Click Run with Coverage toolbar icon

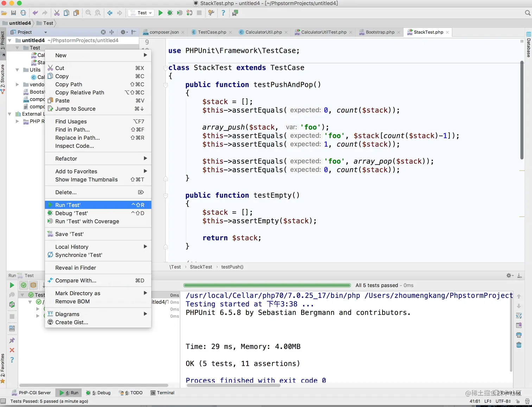[180, 13]
